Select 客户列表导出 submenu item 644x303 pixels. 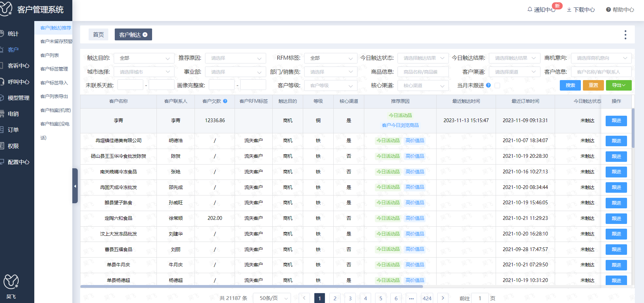[x=54, y=96]
